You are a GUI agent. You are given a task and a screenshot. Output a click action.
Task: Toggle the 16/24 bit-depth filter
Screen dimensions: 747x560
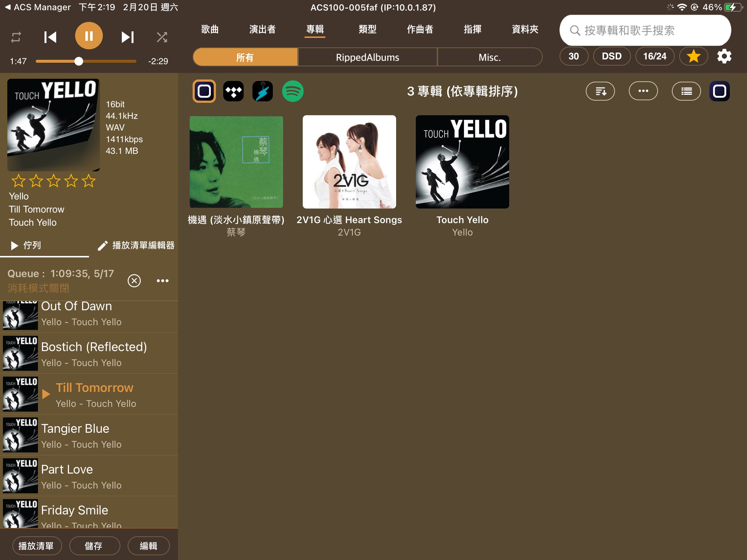click(655, 56)
